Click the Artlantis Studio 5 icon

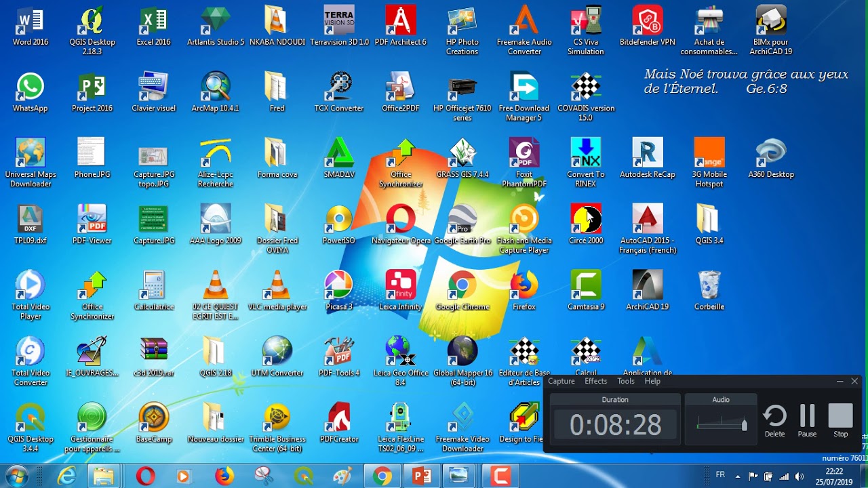(216, 26)
